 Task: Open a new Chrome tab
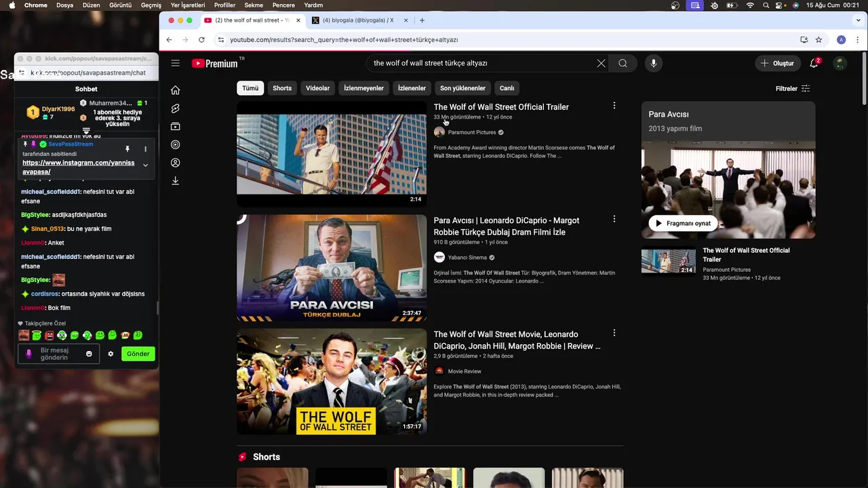pyautogui.click(x=422, y=20)
